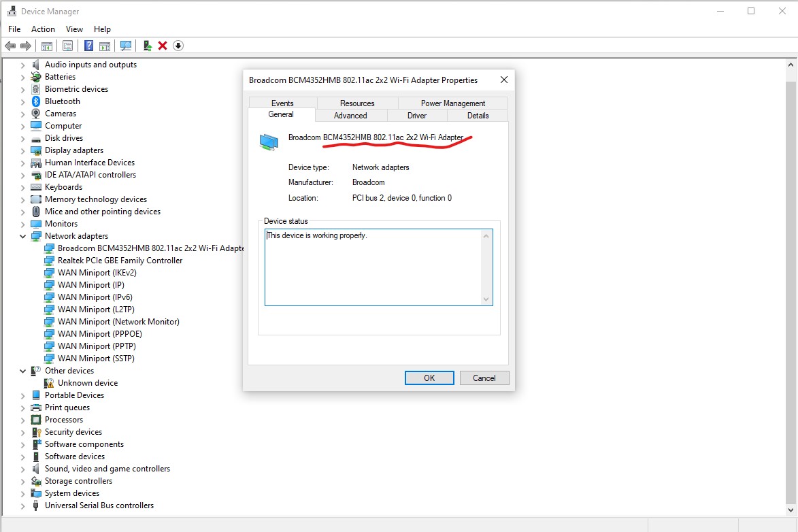Click the Unknown device warning icon
The image size is (798, 532).
tap(49, 383)
